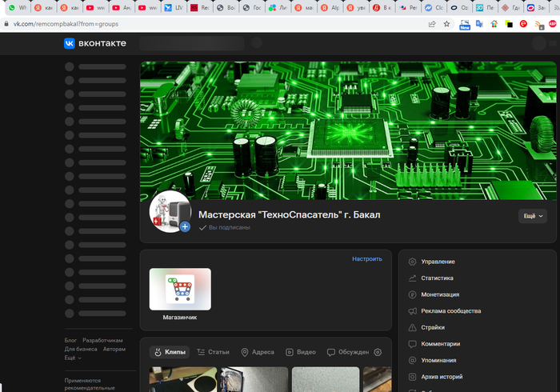Click the VKontakte logo in header
Viewport: 560px width, 392px height.
pos(95,44)
